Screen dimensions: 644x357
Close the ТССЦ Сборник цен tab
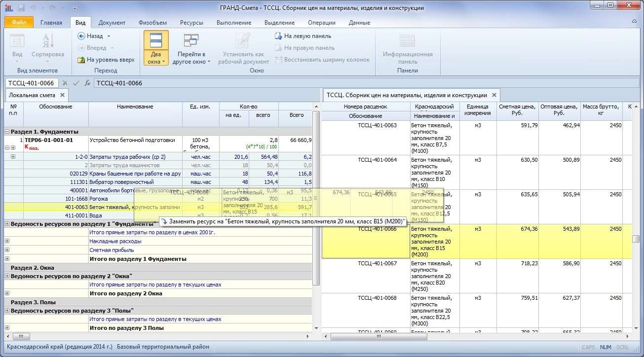[x=494, y=95]
